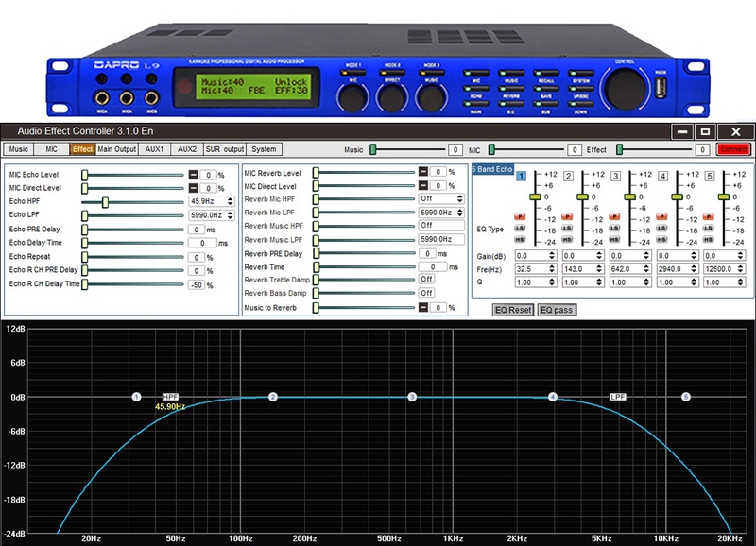Click the EQ Reset button
756x546 pixels.
[513, 310]
